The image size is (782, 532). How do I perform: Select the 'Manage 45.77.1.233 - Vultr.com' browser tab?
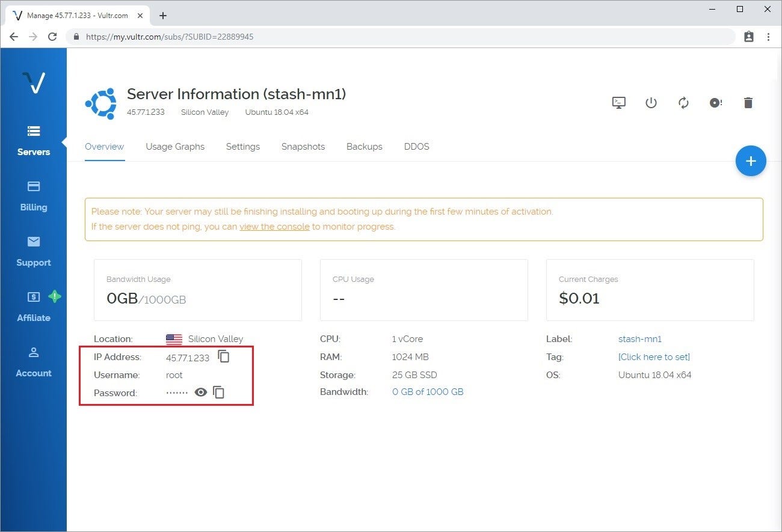(x=77, y=16)
